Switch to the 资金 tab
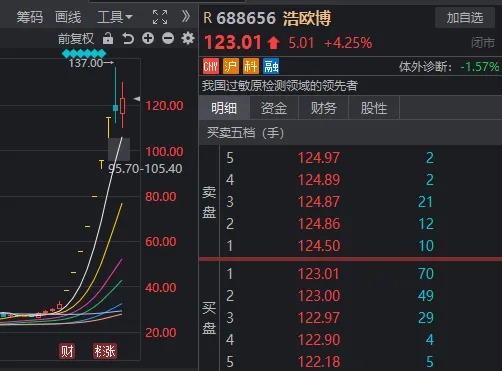 click(x=274, y=108)
